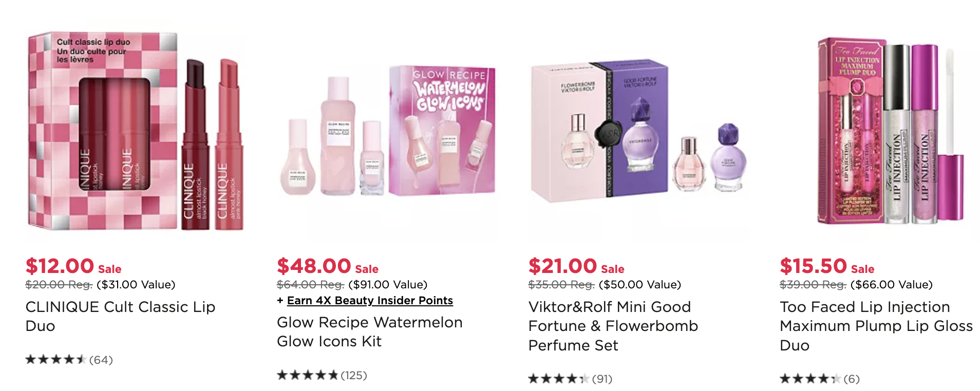View the 64 reviews for CLINIQUE duo

pyautogui.click(x=101, y=360)
